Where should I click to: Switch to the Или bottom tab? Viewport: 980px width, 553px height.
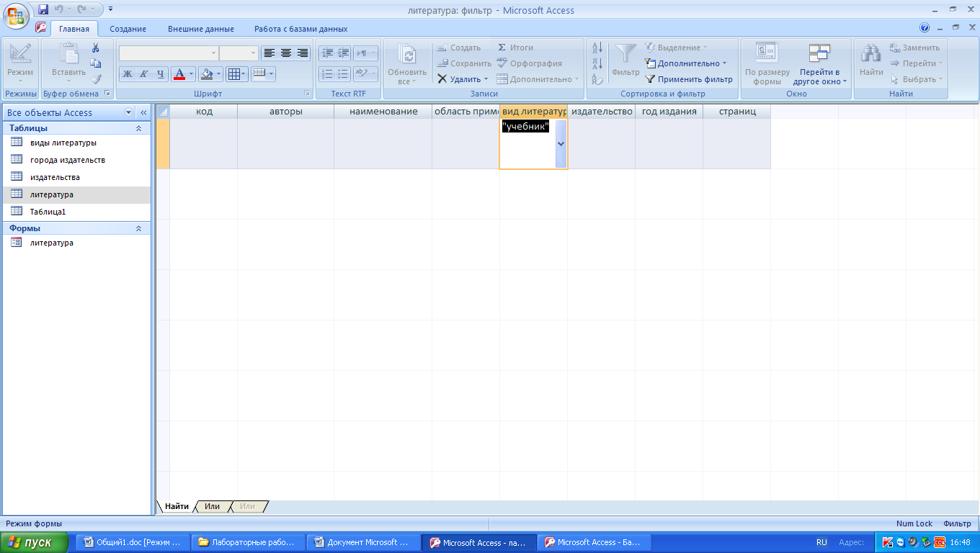[x=212, y=506]
